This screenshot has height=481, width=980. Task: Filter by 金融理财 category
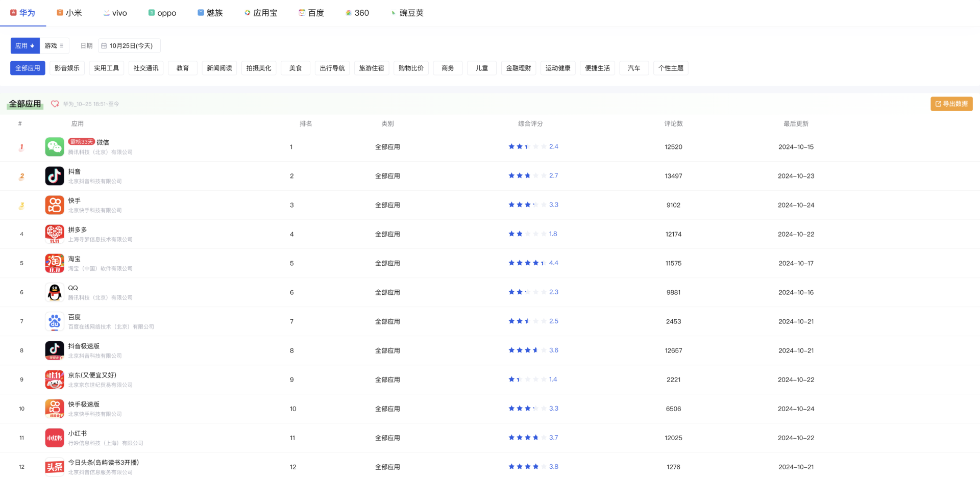(519, 68)
